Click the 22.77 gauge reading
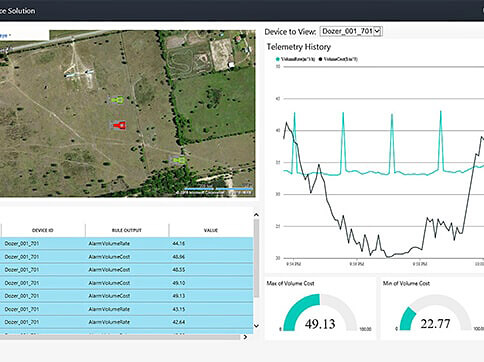484x362 pixels. pos(435,324)
